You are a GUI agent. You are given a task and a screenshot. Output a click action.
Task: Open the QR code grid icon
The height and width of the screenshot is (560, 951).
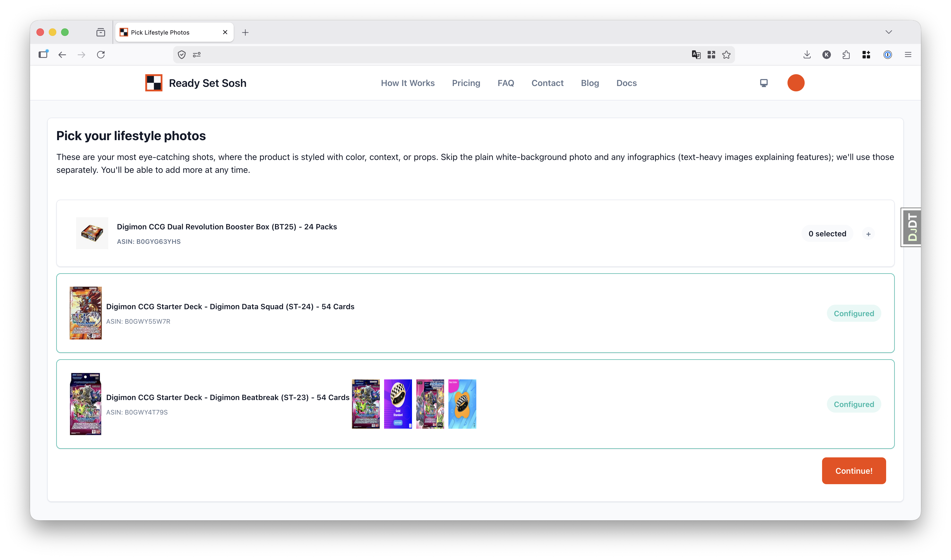711,55
